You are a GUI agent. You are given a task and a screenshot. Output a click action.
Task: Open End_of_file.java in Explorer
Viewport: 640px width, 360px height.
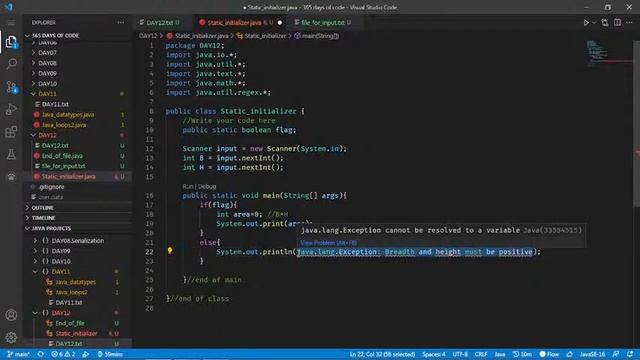(x=62, y=156)
